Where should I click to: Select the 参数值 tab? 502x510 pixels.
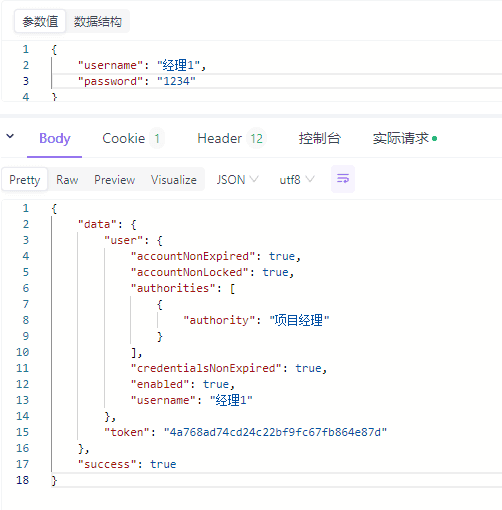coord(40,22)
